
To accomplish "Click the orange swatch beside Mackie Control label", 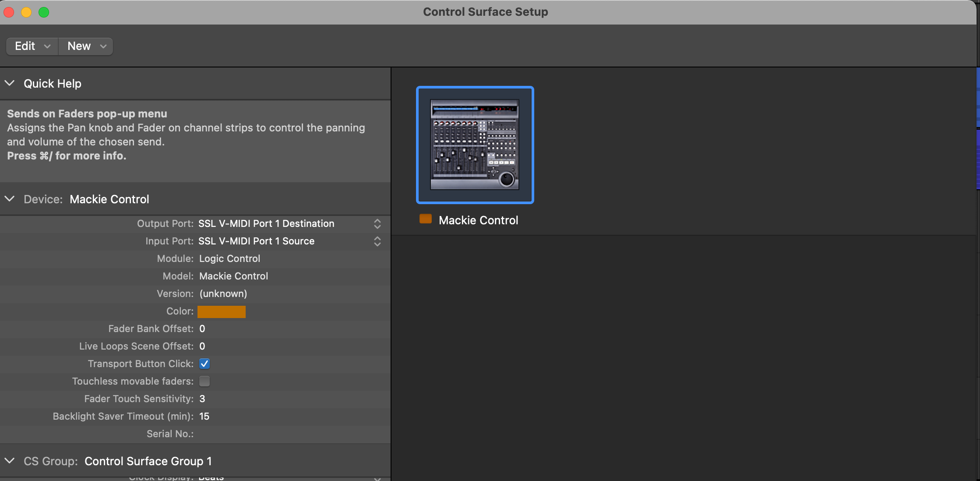I will pos(426,219).
